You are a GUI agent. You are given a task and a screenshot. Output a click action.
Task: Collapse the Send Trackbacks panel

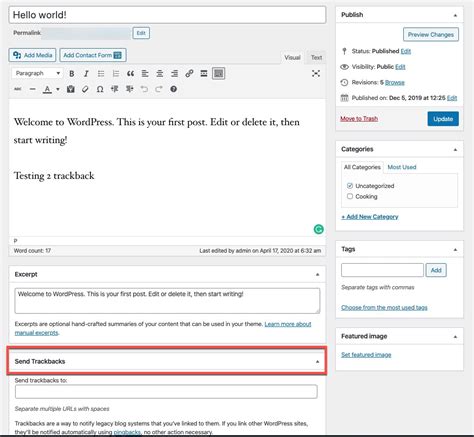(x=317, y=362)
